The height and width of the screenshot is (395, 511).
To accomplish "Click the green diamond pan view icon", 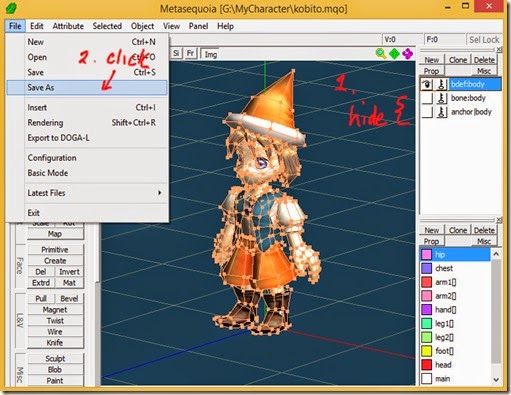I will [394, 53].
